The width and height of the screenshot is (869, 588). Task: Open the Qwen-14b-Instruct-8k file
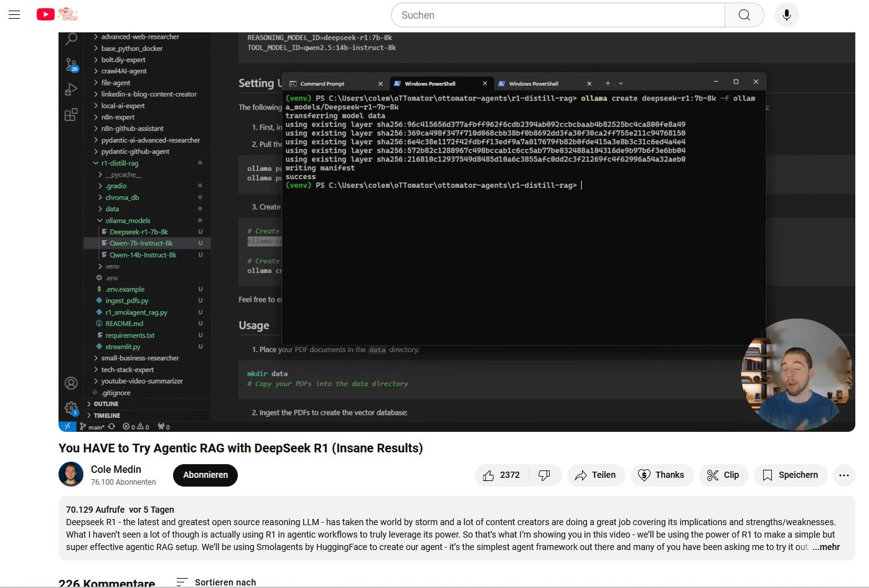pos(143,255)
